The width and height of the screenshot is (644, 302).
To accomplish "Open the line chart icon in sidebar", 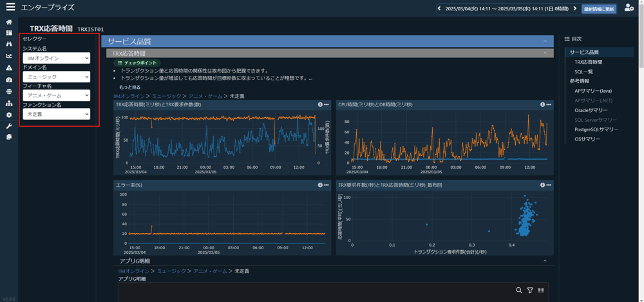I will [x=9, y=56].
